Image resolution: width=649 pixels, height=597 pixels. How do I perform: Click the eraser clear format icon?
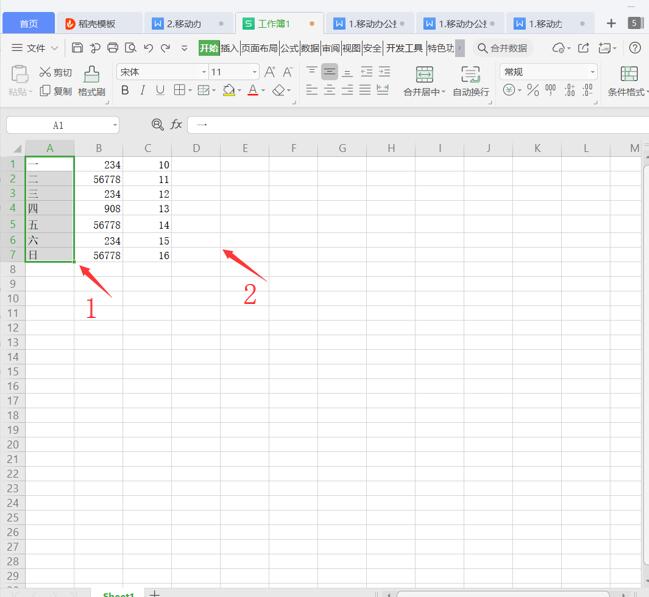[x=279, y=90]
